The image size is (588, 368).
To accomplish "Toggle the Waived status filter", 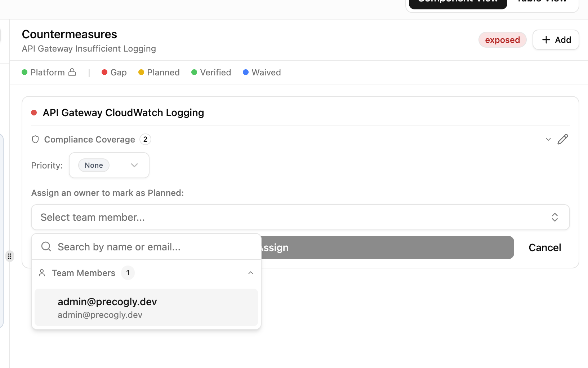I will coord(262,72).
